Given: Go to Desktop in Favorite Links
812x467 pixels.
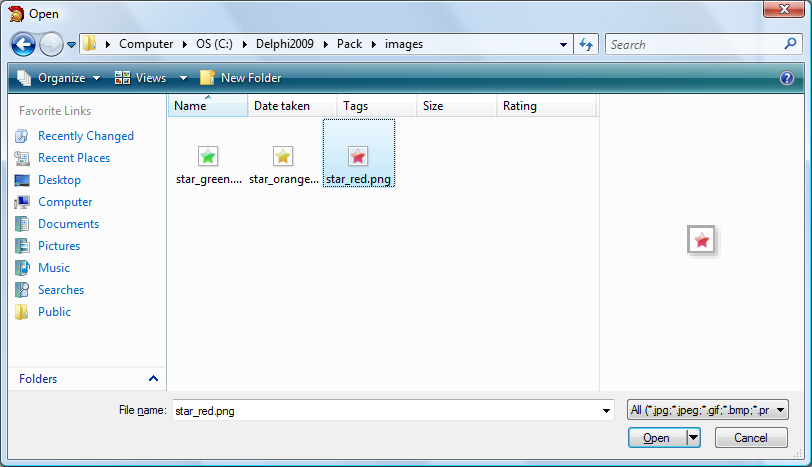Looking at the screenshot, I should pyautogui.click(x=60, y=180).
